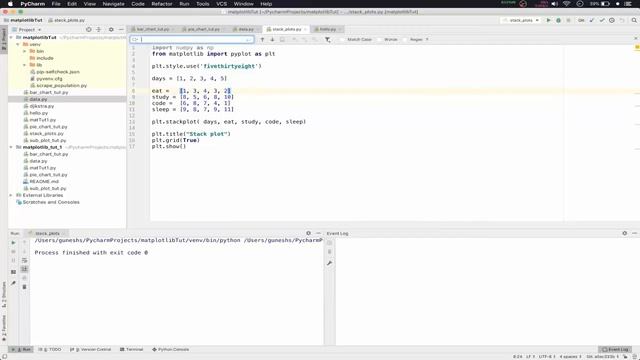This screenshot has width=640, height=360.
Task: Open the find bar filter funnel icon
Action: (327, 40)
